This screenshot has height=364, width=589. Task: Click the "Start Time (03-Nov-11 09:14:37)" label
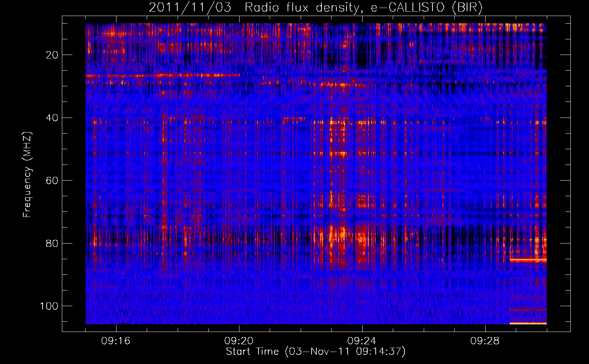pos(316,352)
